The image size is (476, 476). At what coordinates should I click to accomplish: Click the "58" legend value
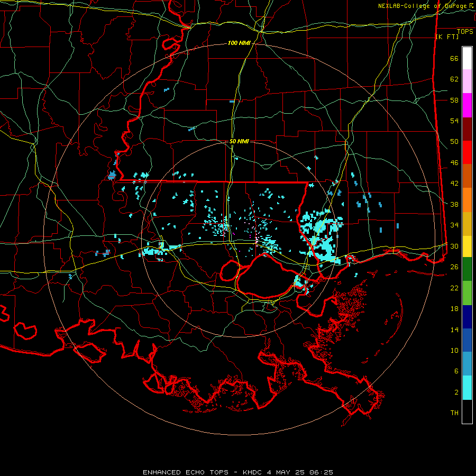(x=454, y=100)
